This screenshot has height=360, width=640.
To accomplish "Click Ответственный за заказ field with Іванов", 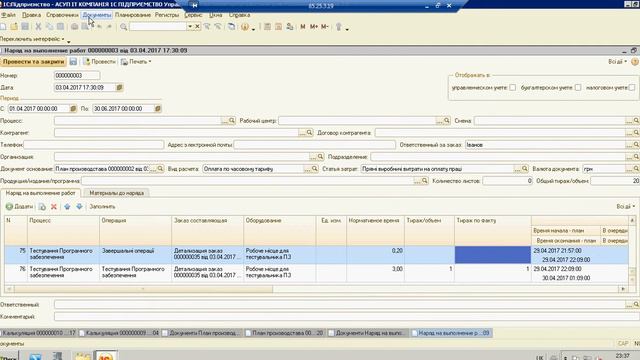I will (545, 145).
